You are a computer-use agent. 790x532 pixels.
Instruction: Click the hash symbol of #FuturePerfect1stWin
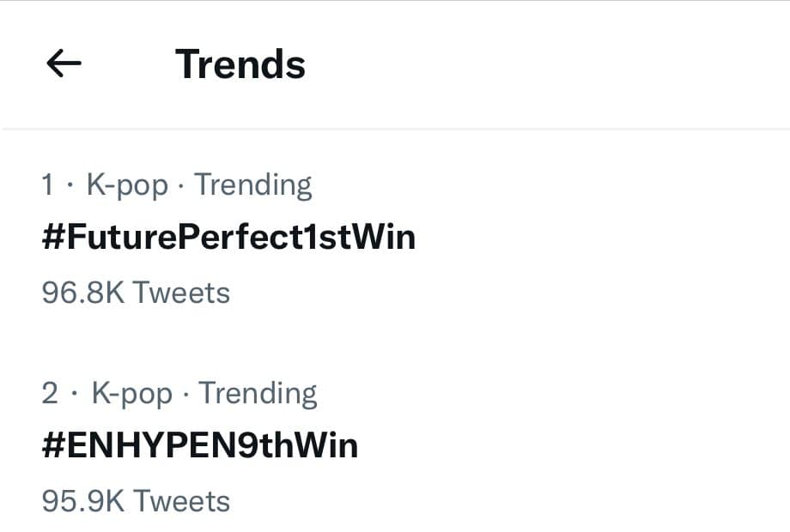pyautogui.click(x=52, y=238)
